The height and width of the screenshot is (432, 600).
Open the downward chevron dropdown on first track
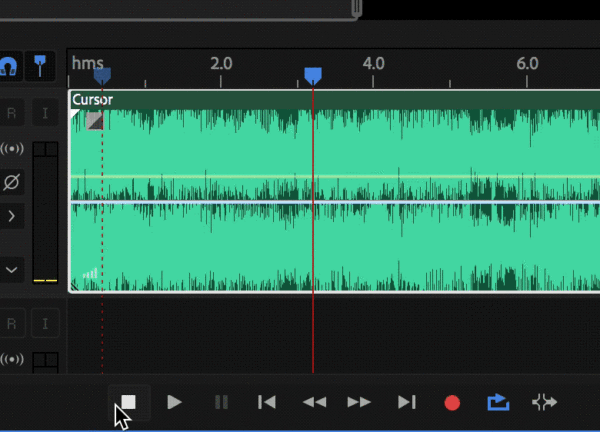pyautogui.click(x=11, y=270)
